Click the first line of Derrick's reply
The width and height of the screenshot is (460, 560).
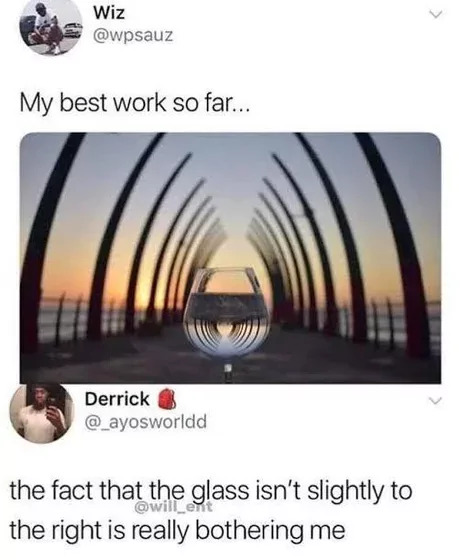(211, 491)
